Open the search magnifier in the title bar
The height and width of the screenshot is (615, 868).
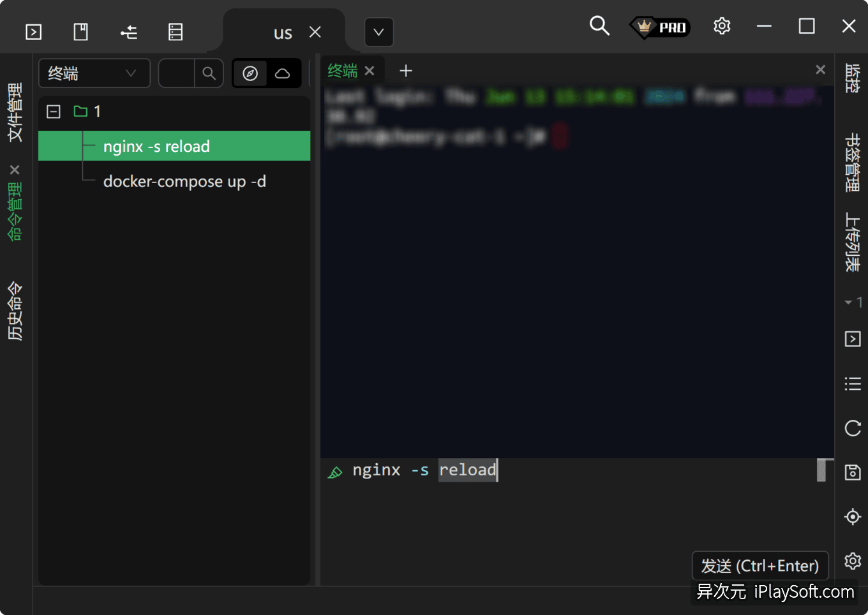[x=599, y=26]
